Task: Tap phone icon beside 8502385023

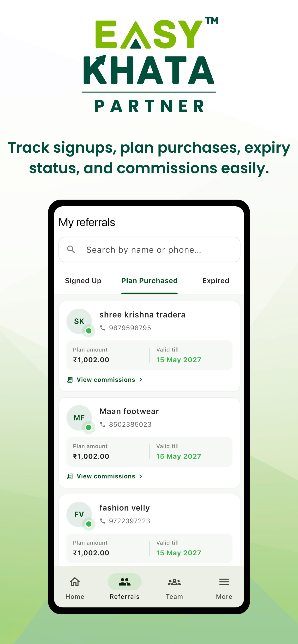Action: [103, 424]
